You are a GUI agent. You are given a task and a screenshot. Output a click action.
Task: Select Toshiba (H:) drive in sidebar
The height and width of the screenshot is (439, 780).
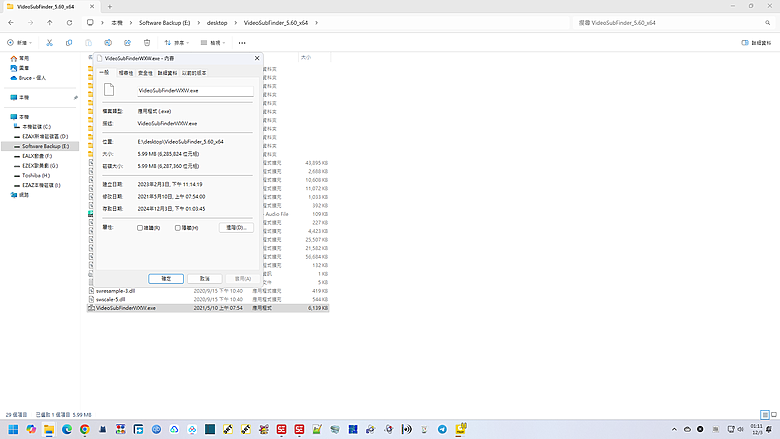point(32,176)
